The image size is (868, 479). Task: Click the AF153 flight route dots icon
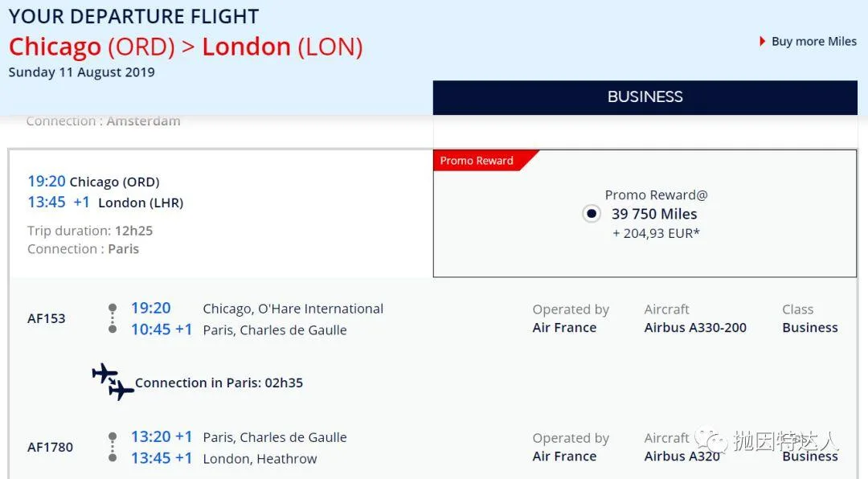[x=113, y=318]
